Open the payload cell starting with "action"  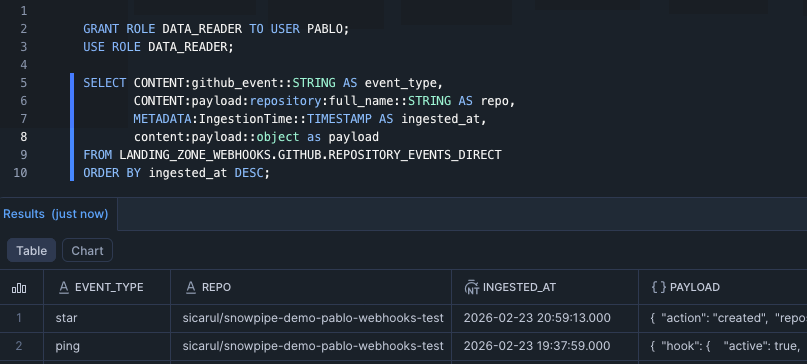point(723,318)
